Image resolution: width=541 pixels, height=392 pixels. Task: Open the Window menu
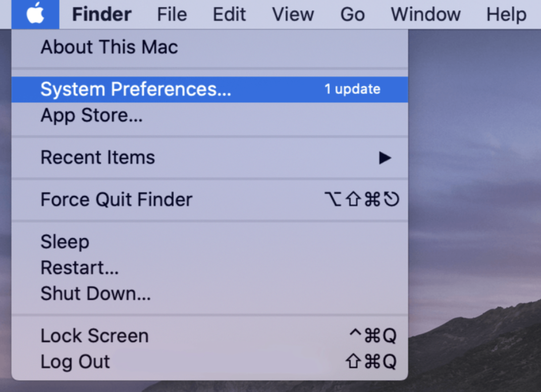pyautogui.click(x=426, y=15)
